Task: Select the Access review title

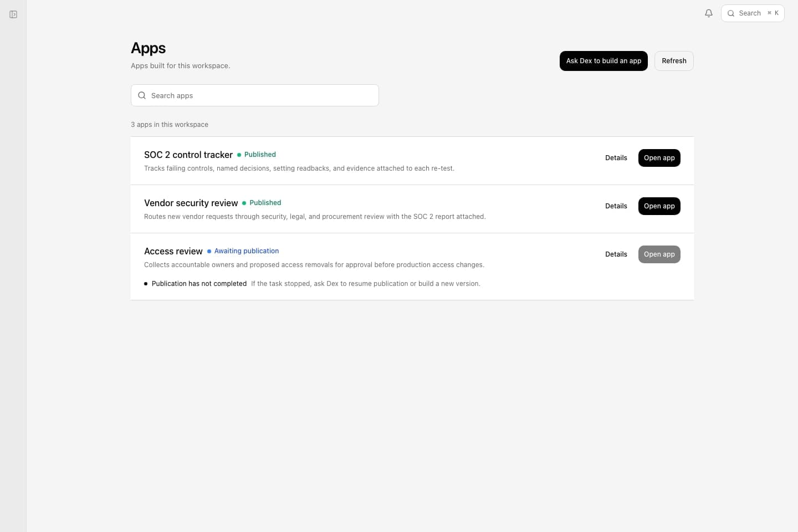Action: [x=173, y=251]
